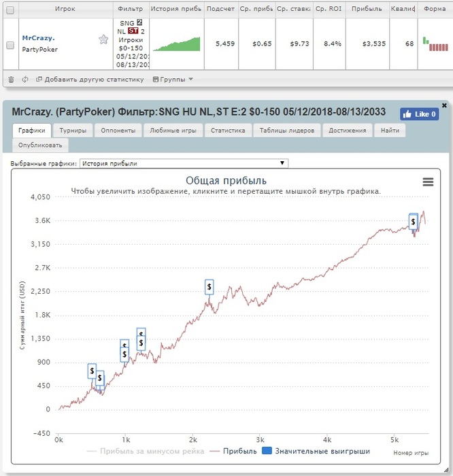Open the Достижения tab
Viewport: 453px width, 476px height.
(348, 131)
